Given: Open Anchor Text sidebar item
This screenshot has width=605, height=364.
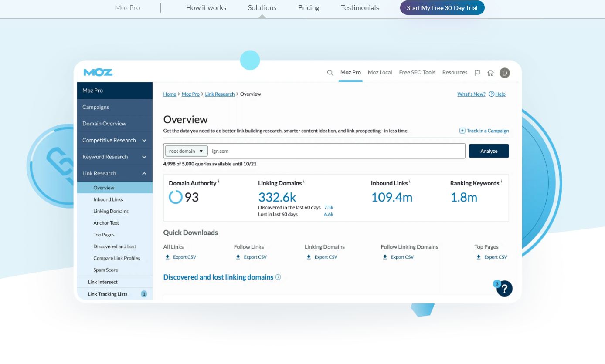Looking at the screenshot, I should [106, 223].
